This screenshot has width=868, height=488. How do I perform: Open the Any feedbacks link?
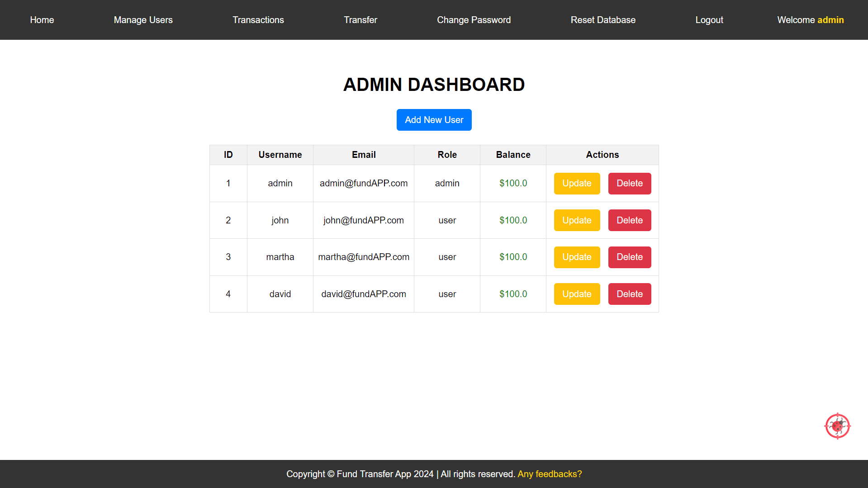tap(549, 474)
